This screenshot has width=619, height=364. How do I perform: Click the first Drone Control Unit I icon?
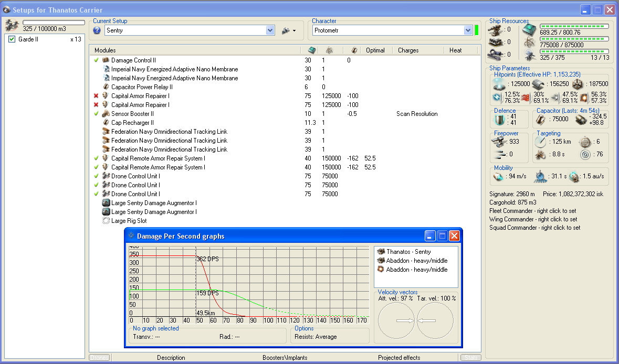tap(106, 176)
